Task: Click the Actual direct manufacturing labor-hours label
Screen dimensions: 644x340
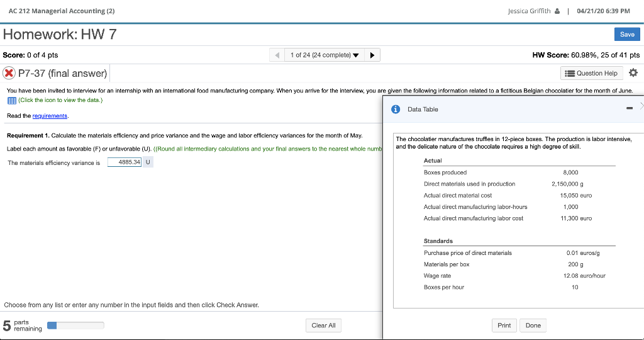Action: (x=475, y=207)
